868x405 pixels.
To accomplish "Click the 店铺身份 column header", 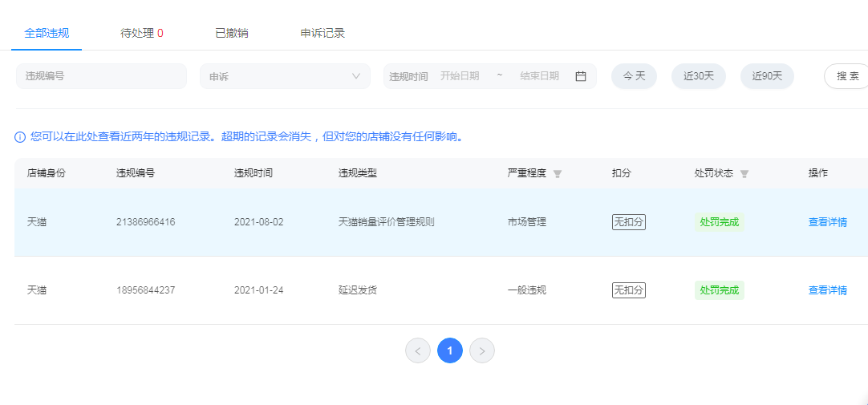I will 46,173.
